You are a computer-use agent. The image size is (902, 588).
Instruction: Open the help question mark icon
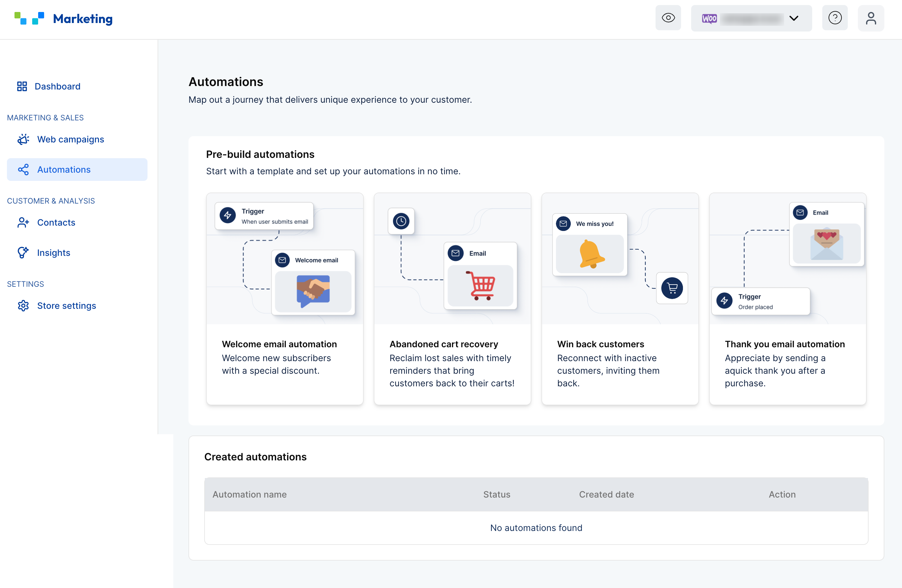coord(835,18)
